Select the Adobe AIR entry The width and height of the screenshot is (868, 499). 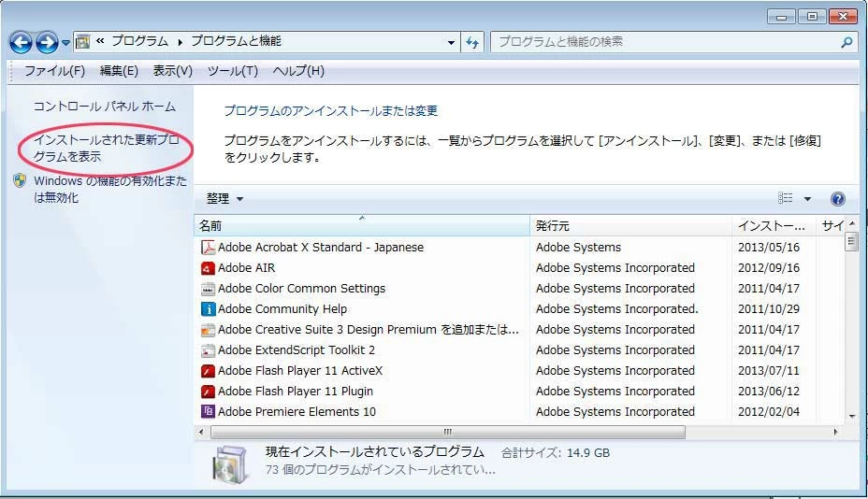point(246,268)
